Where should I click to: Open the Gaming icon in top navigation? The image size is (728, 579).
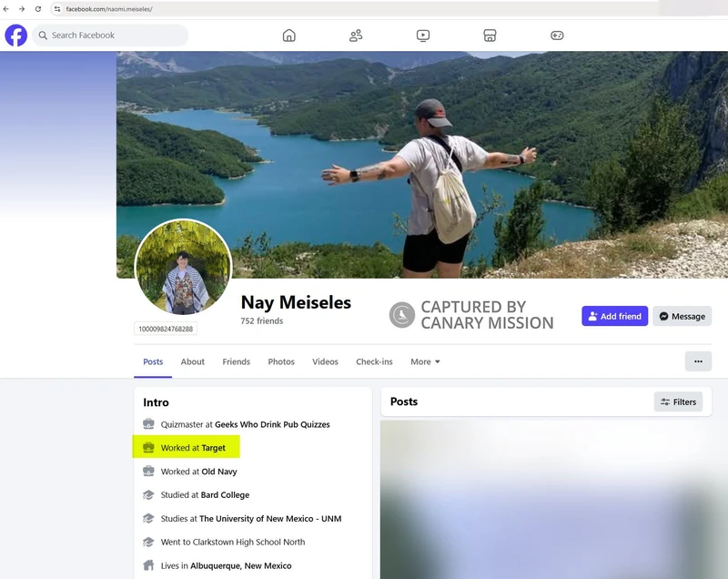[557, 36]
